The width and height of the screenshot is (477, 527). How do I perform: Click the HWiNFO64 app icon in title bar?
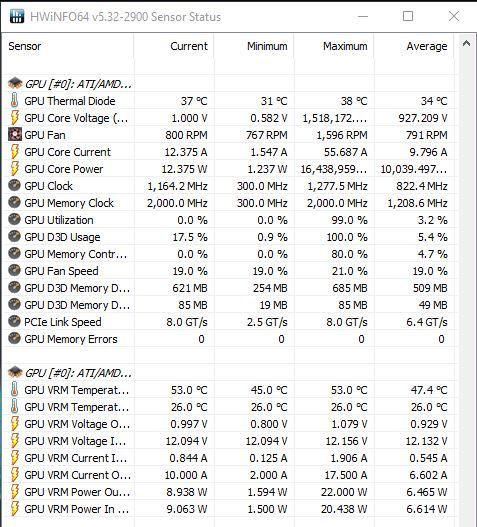click(17, 16)
